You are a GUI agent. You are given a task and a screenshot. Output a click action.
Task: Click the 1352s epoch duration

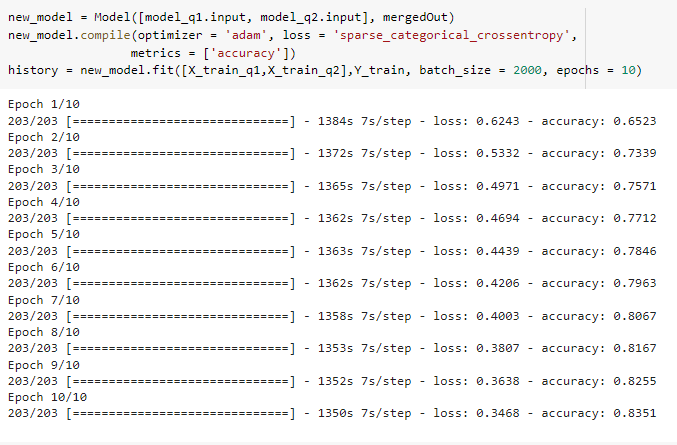[x=335, y=382]
